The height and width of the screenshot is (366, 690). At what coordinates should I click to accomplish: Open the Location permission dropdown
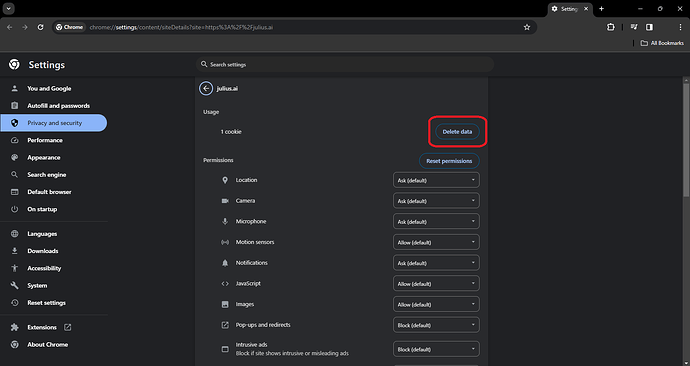click(x=436, y=180)
